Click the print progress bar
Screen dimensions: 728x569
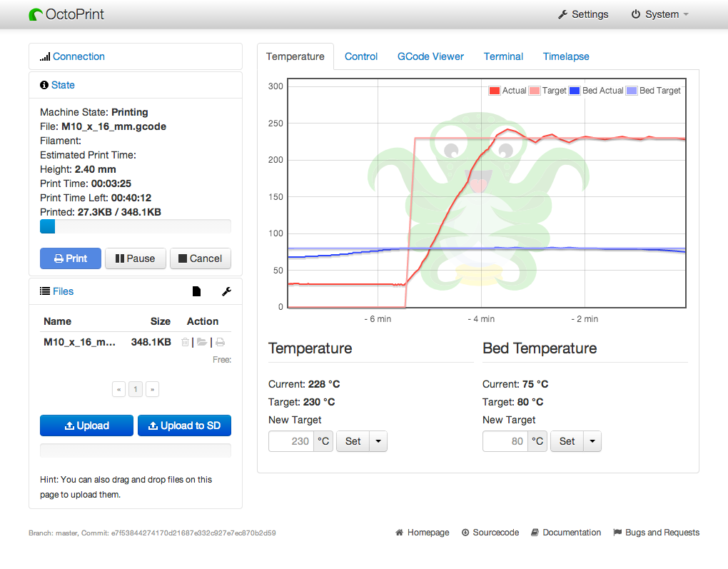(136, 226)
